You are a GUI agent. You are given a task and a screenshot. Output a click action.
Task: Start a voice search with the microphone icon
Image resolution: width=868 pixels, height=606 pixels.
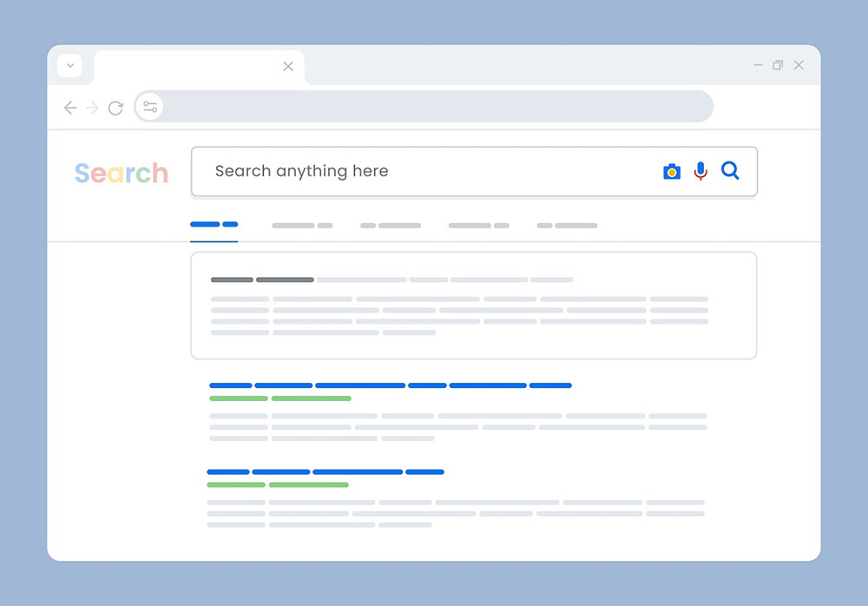point(700,171)
